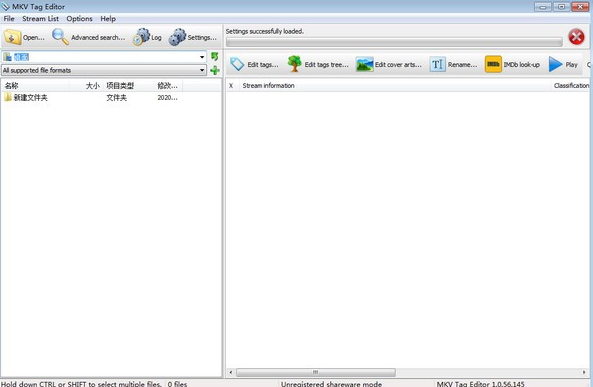
Task: Click the progress bar under status message
Action: pyautogui.click(x=394, y=42)
